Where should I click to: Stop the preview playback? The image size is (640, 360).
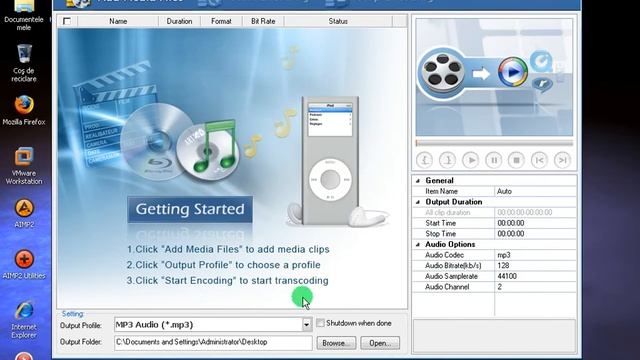pos(516,160)
